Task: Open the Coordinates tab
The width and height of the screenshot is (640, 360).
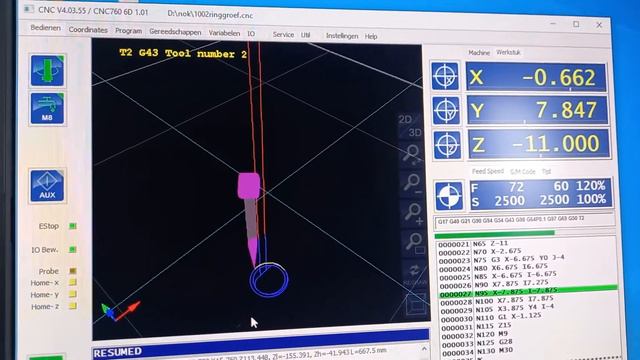Action: (88, 30)
